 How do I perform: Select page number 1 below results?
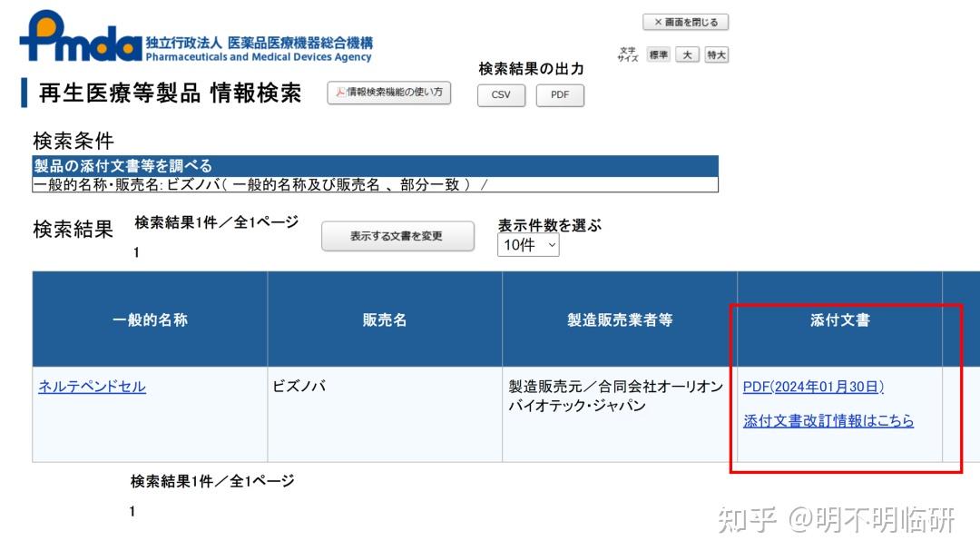point(132,510)
